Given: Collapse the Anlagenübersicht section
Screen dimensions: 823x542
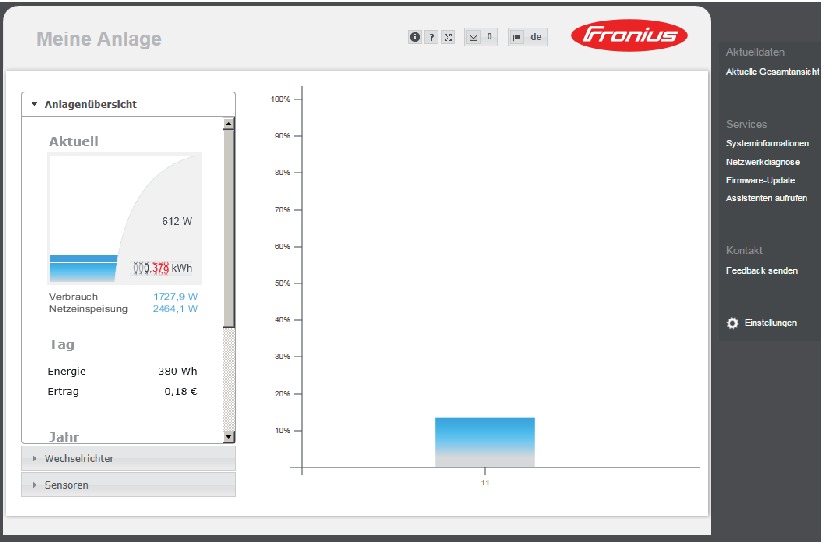Looking at the screenshot, I should tap(90, 104).
